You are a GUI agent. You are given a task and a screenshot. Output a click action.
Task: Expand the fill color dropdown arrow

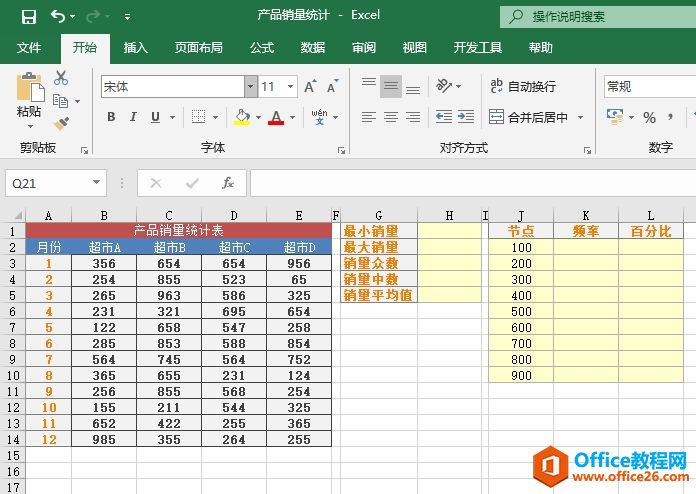tap(258, 117)
